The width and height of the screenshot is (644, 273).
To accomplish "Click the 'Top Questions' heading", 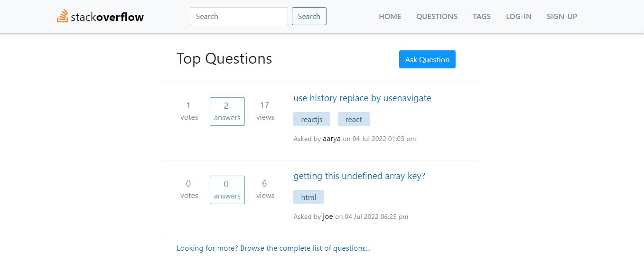I will 224,58.
